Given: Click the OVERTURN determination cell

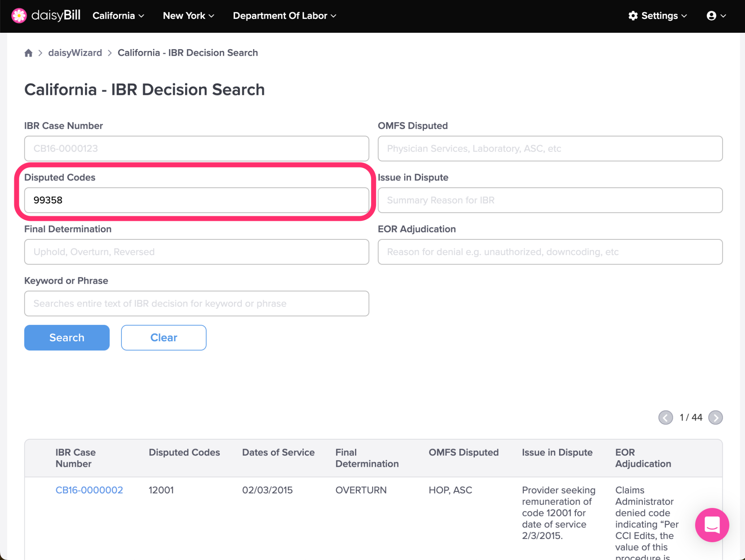Looking at the screenshot, I should click(x=361, y=490).
